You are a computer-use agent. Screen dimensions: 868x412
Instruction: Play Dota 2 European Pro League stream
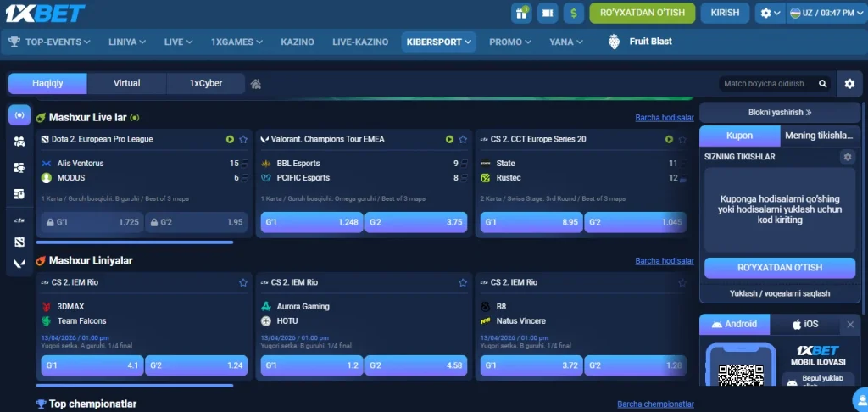point(230,139)
